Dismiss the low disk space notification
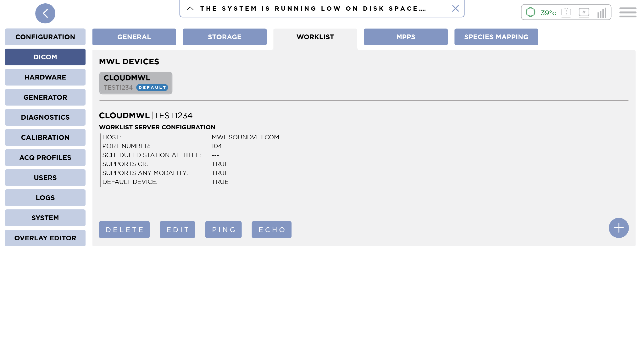 (455, 8)
